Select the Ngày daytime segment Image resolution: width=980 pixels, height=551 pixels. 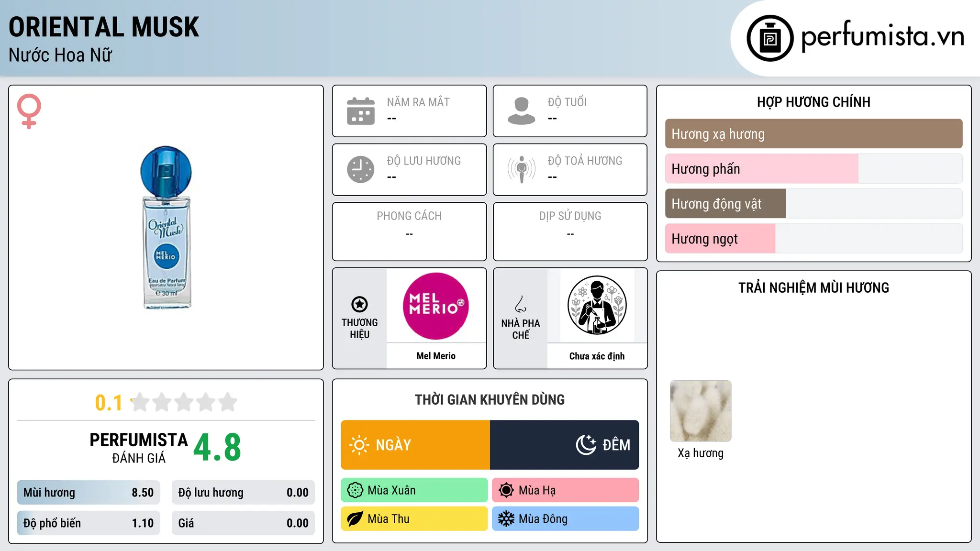click(x=415, y=445)
